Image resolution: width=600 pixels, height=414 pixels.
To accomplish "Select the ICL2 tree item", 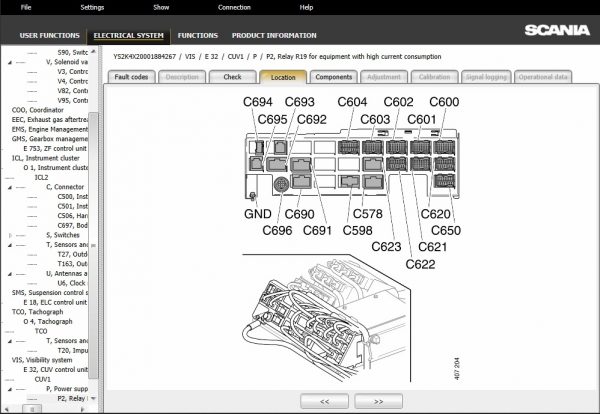I will tap(41, 178).
